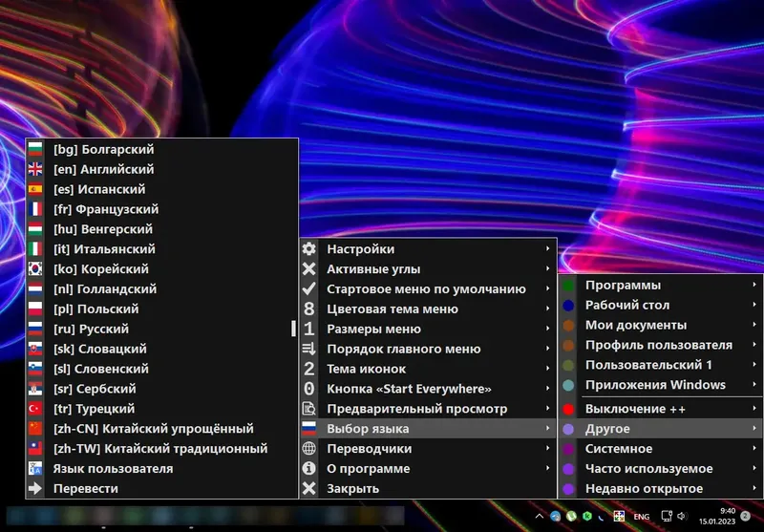This screenshot has height=532, width=764.
Task: Expand the Мои документы submenu arrow
Action: point(754,325)
